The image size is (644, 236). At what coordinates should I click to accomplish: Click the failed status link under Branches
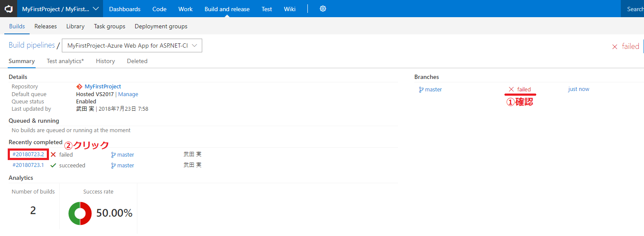click(524, 90)
